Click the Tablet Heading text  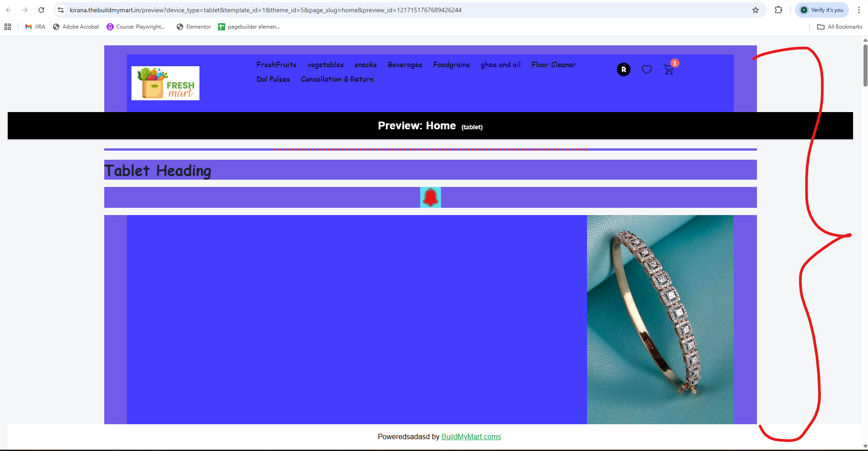[x=158, y=171]
